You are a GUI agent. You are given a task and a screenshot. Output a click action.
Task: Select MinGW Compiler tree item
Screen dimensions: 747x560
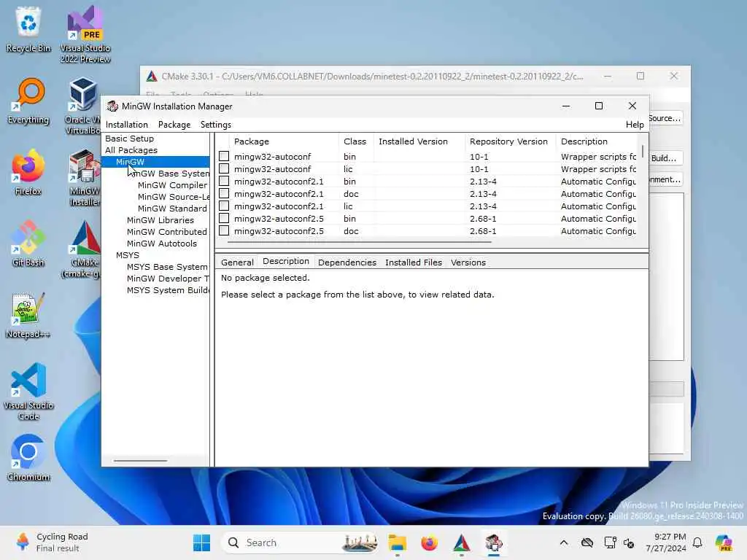pos(172,185)
